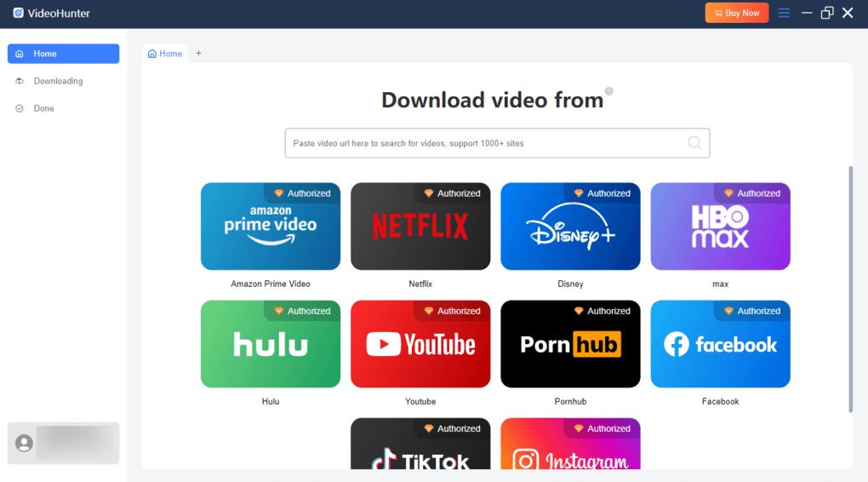The height and width of the screenshot is (482, 868).
Task: Click the Hulu text label
Action: (x=270, y=401)
